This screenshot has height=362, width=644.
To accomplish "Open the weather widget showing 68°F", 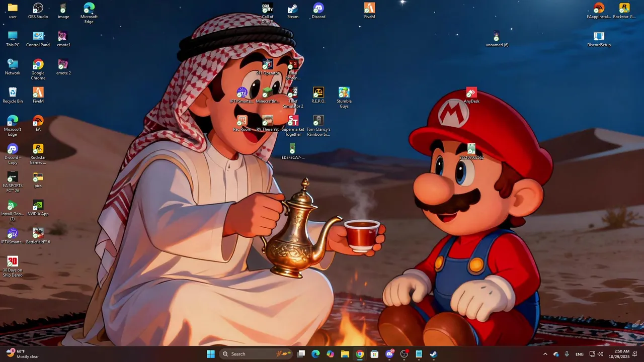I will tap(22, 354).
